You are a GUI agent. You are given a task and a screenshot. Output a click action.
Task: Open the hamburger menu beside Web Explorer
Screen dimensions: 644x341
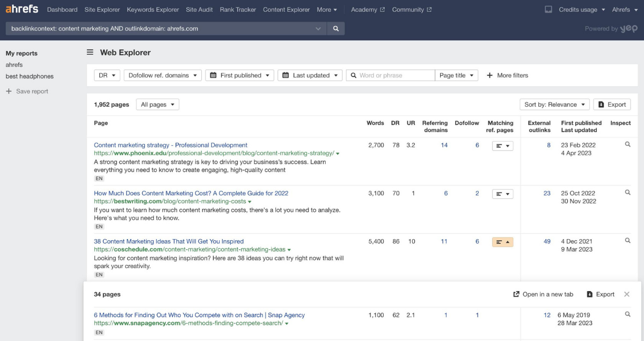coord(90,53)
